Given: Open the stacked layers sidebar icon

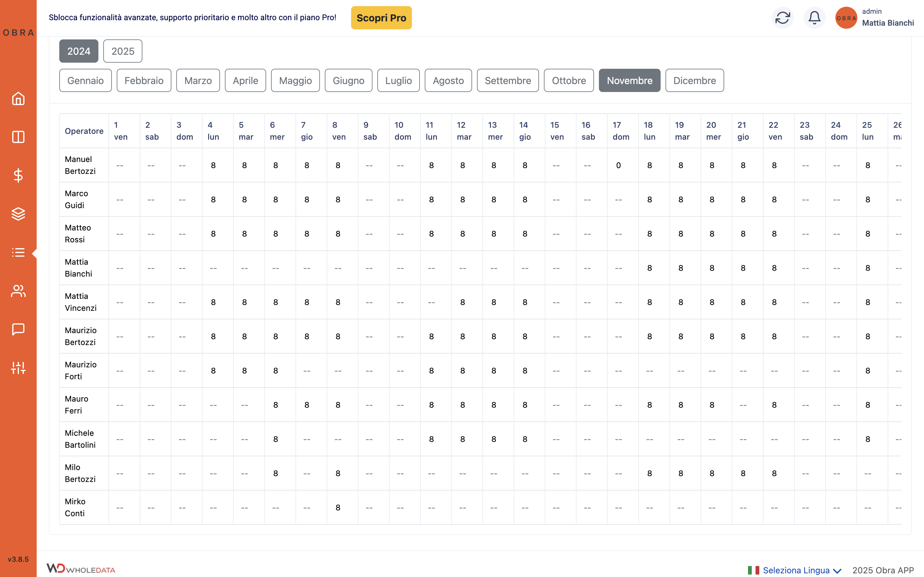Looking at the screenshot, I should coord(18,214).
